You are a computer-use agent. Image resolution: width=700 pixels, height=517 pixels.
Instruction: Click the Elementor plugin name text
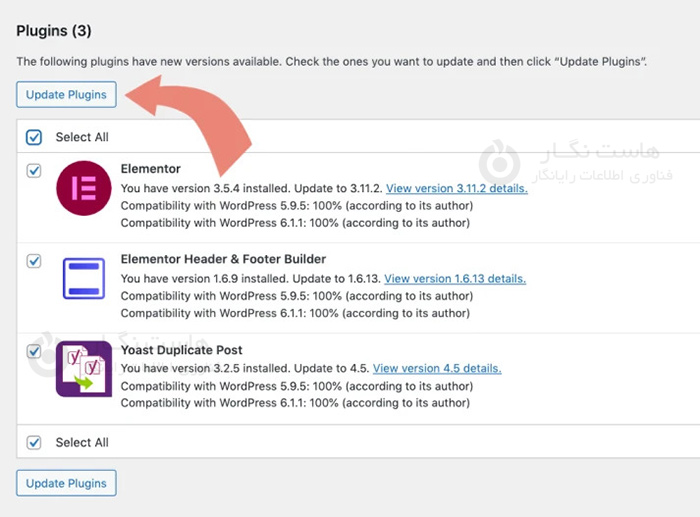pyautogui.click(x=150, y=169)
